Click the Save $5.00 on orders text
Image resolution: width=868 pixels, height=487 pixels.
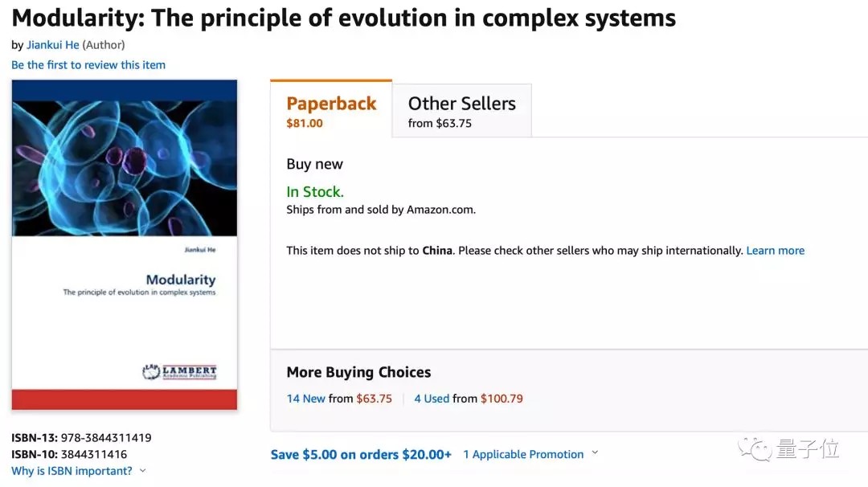pos(361,454)
